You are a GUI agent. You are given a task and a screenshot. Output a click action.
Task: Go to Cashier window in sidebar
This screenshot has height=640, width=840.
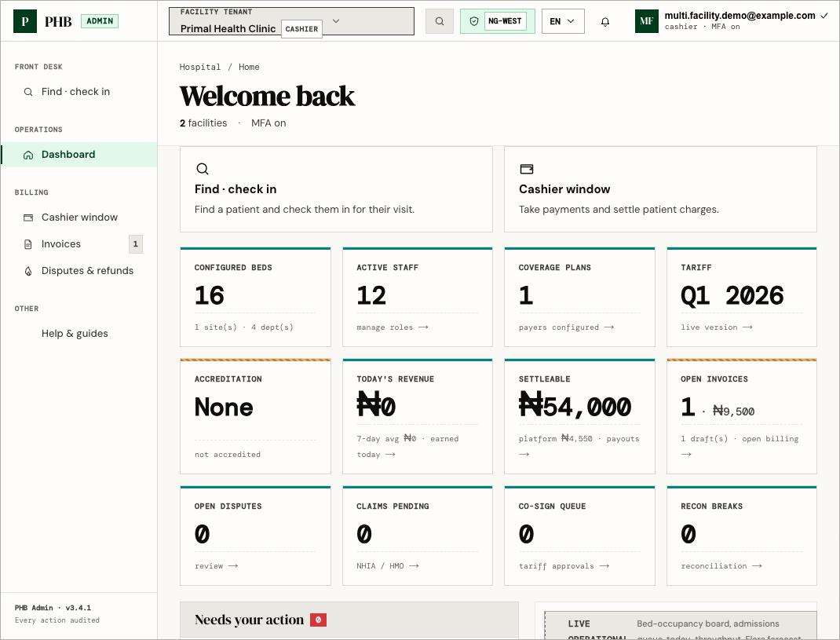(79, 218)
